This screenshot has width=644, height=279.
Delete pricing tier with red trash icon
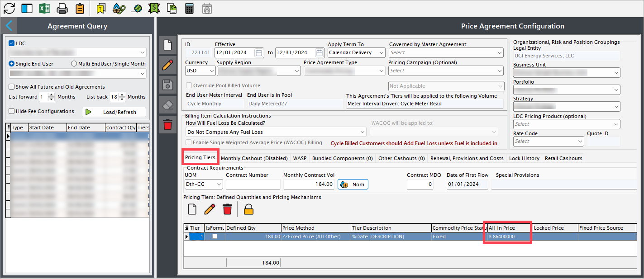(x=227, y=209)
